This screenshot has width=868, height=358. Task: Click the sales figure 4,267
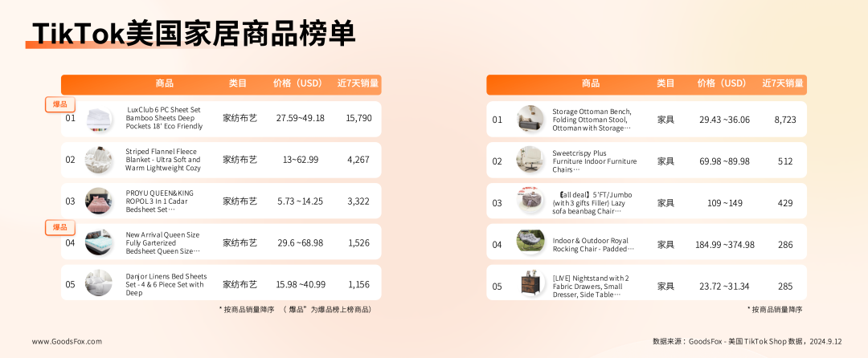(358, 160)
